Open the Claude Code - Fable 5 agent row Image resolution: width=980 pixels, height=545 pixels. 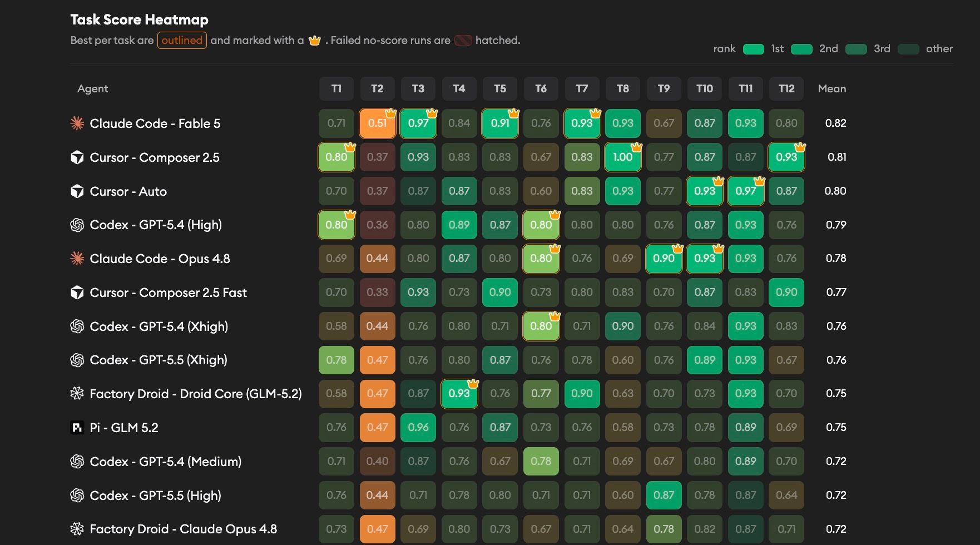(458, 123)
